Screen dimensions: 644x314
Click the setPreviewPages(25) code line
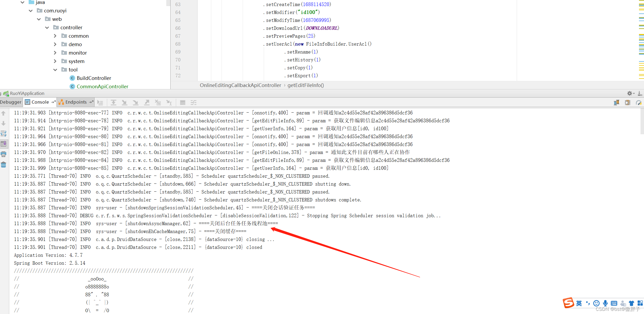pyautogui.click(x=289, y=36)
